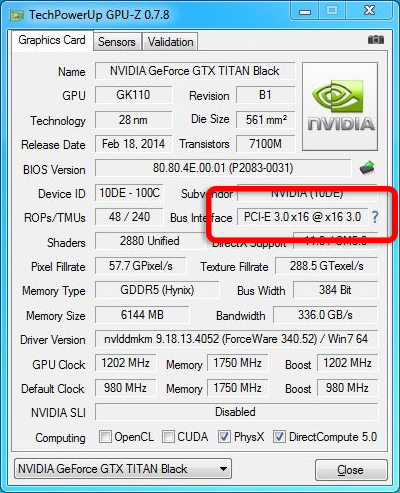Click the NVIDIA logo image
The height and width of the screenshot is (493, 400).
(x=340, y=107)
